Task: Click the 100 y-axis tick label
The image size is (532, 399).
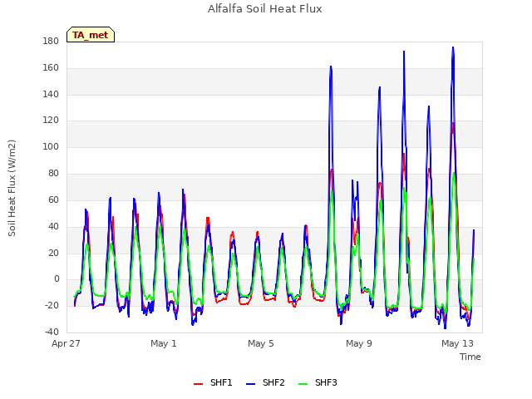Action: coord(51,147)
